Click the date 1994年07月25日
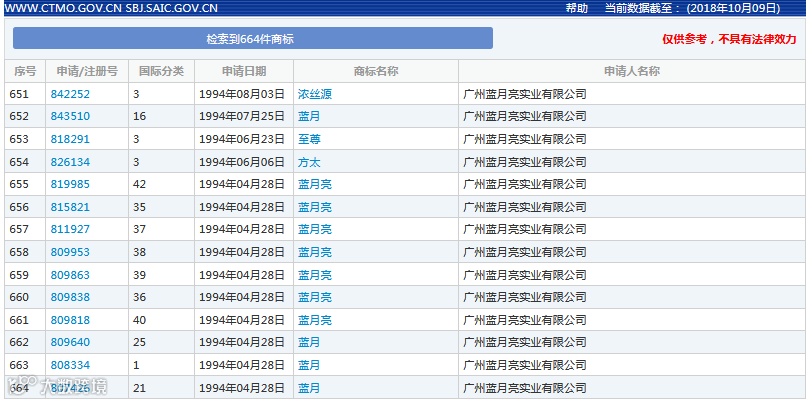Screen dimensions: 812x402 click(242, 117)
